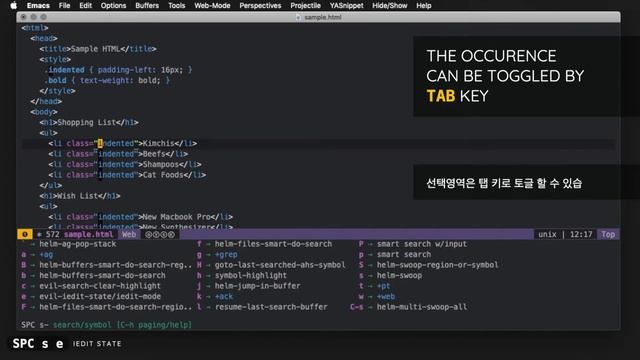Viewport: 640px width, 360px height.
Task: Click the 572 buffer size in modeline
Action: point(52,234)
